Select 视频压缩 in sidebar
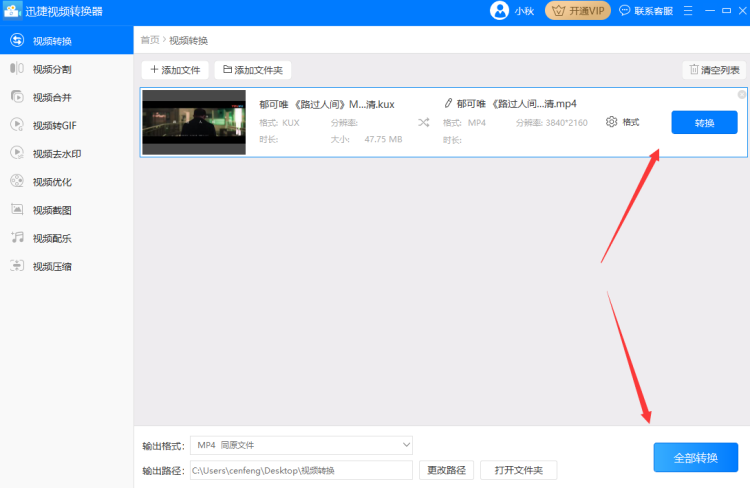Screen dimensions: 750x488 tap(66, 266)
